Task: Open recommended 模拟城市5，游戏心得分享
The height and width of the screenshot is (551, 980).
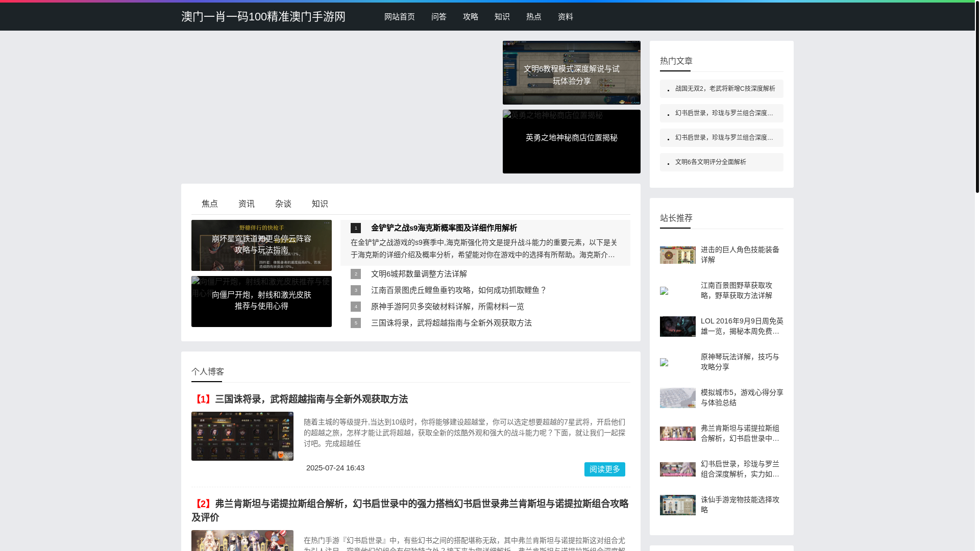Action: tap(742, 397)
